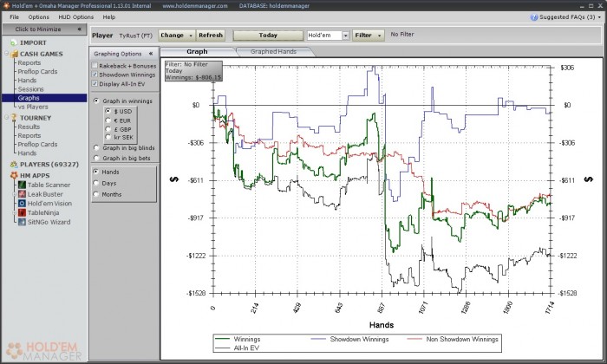Image resolution: width=607 pixels, height=364 pixels.
Task: Expand the Filter dropdown button
Action: (368, 36)
